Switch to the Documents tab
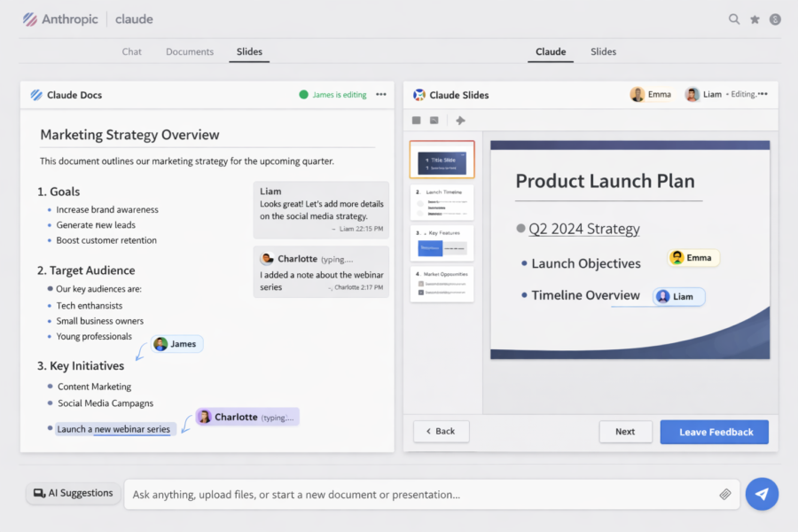The height and width of the screenshot is (532, 798). (x=190, y=52)
